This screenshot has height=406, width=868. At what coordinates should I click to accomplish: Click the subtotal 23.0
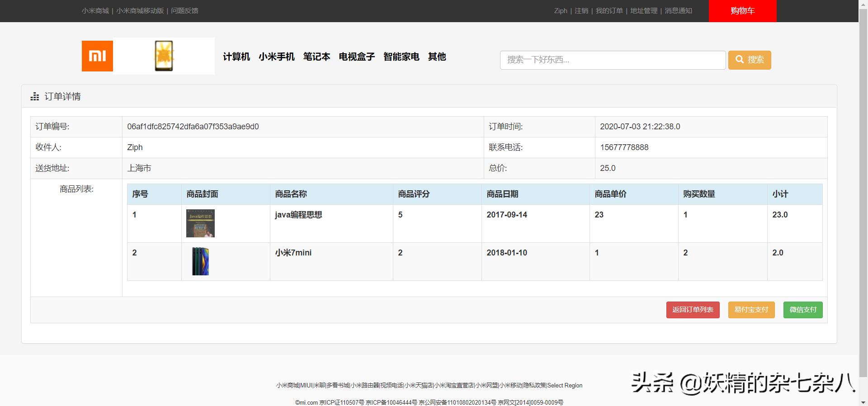[x=780, y=215]
